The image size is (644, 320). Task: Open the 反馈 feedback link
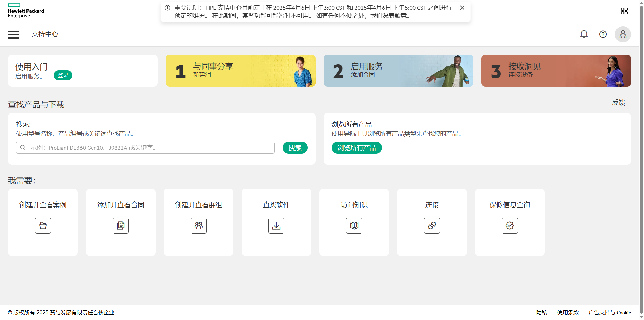pyautogui.click(x=618, y=103)
